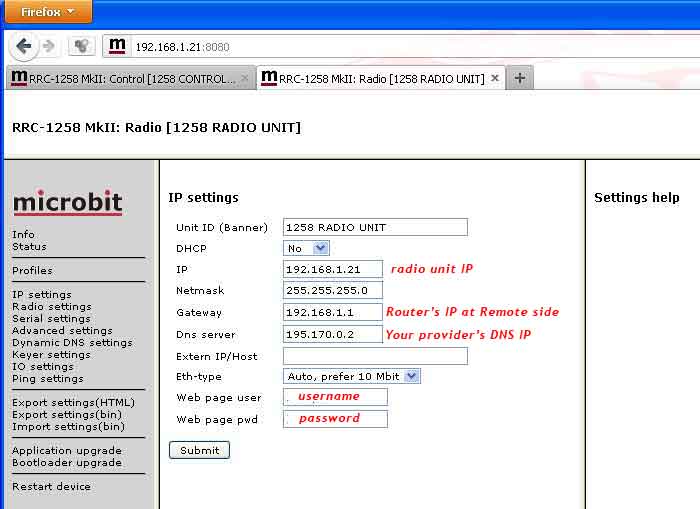This screenshot has height=509, width=700.
Task: Go to IP settings in the sidebar
Action: pos(42,295)
